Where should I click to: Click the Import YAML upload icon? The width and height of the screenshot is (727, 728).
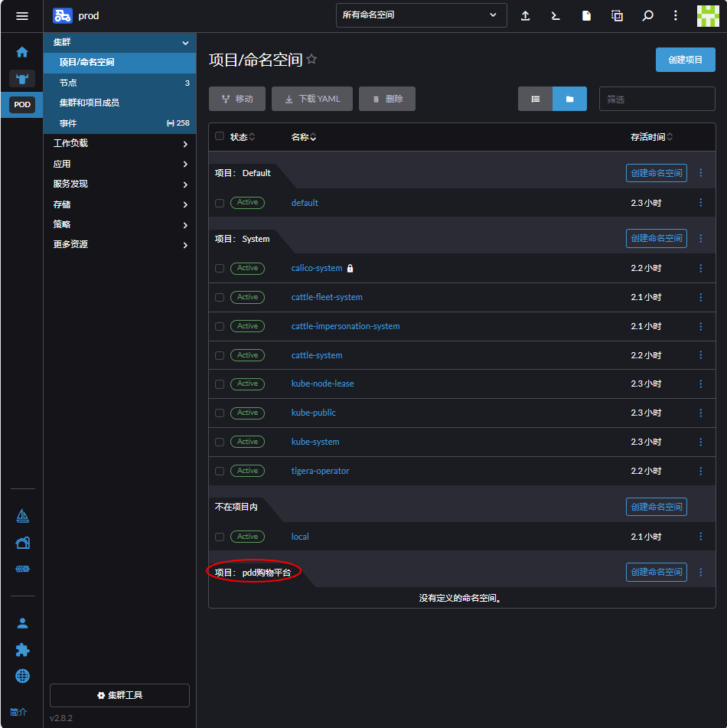coord(525,15)
